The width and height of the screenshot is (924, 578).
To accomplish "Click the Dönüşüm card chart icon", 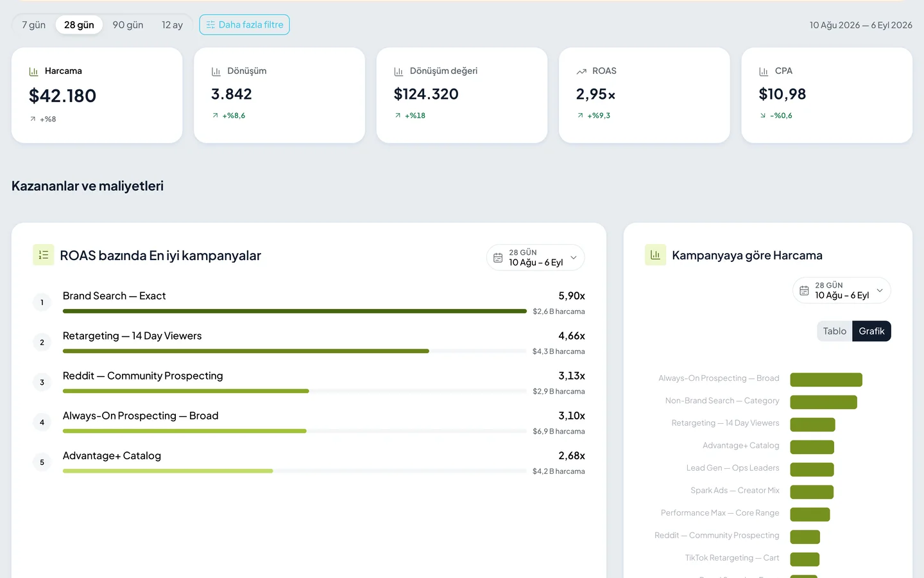I will tap(216, 71).
